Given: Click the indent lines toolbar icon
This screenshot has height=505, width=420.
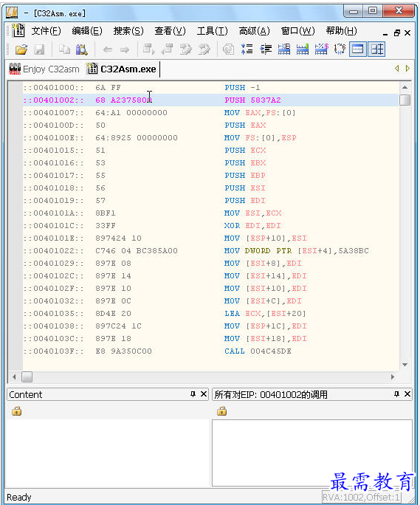Looking at the screenshot, I should click(x=266, y=49).
